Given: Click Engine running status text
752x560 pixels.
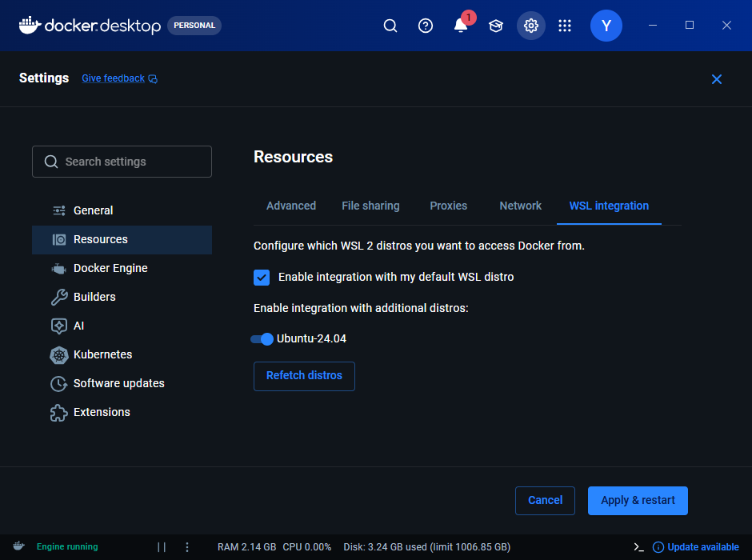Looking at the screenshot, I should pos(67,546).
